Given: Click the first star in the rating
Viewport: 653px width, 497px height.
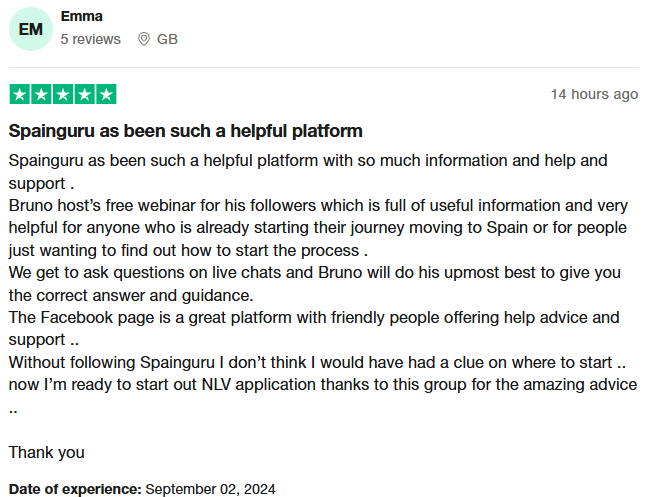Looking at the screenshot, I should tap(19, 94).
